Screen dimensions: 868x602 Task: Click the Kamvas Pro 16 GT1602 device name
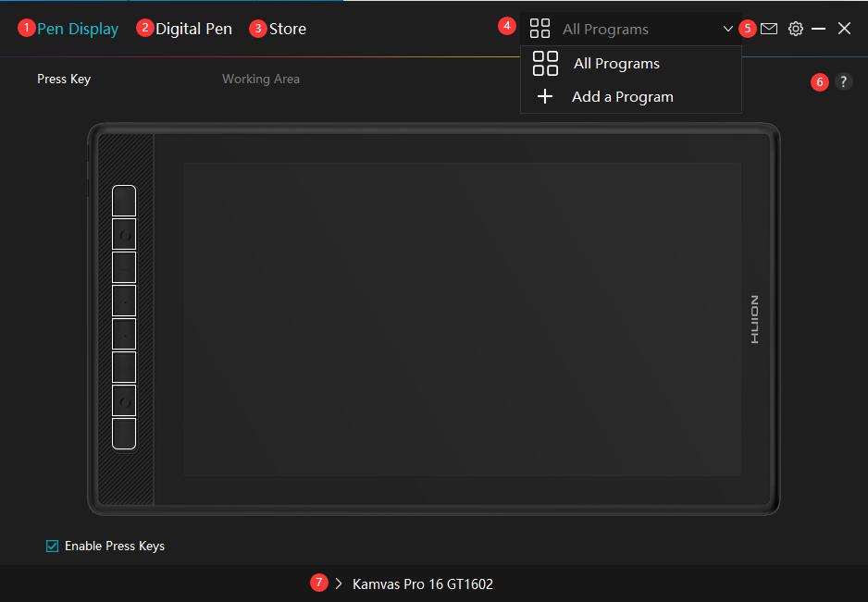tap(423, 584)
